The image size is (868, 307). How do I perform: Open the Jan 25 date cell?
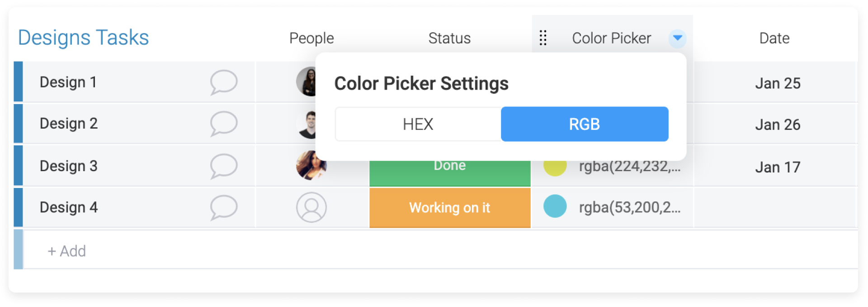pos(778,83)
